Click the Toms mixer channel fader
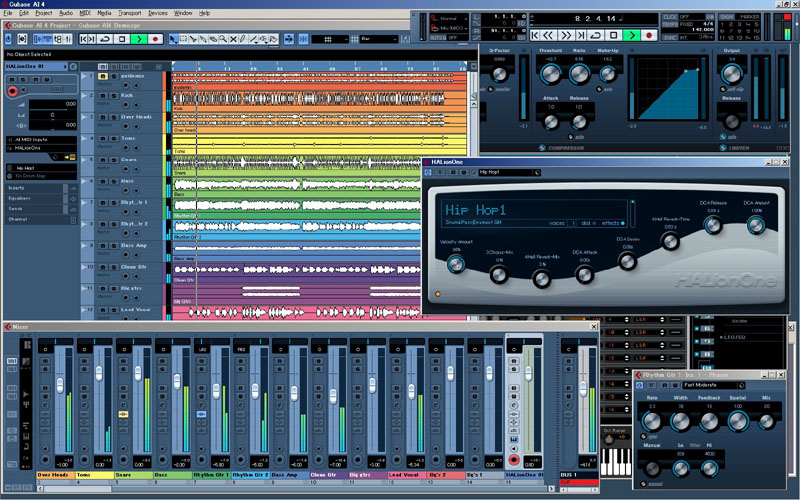Viewport: 800px width, 500px height. [x=99, y=373]
